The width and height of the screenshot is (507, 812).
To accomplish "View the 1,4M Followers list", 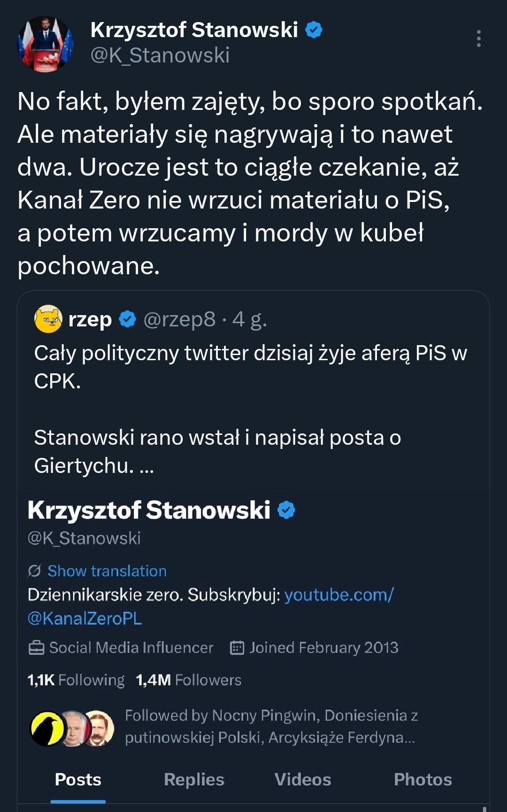I will pos(189,680).
